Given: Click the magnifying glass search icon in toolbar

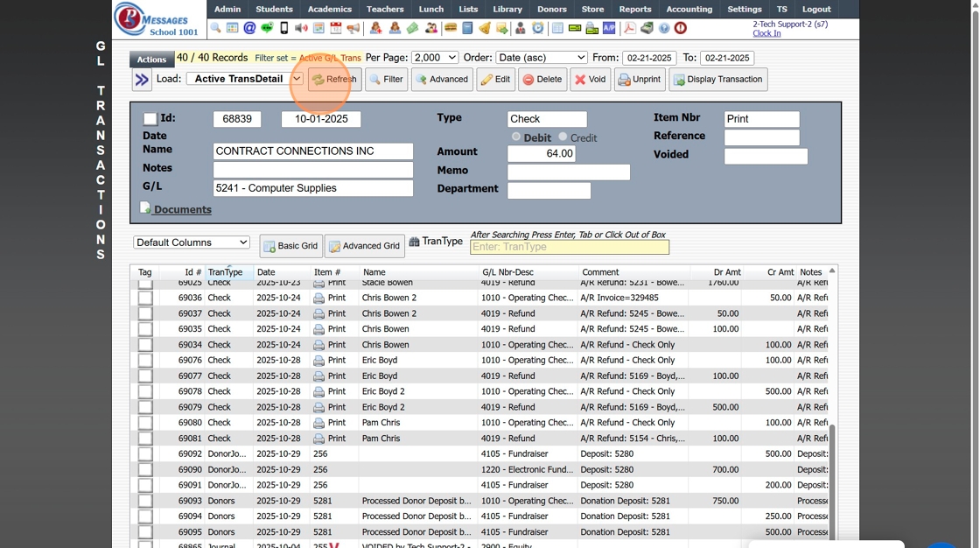Looking at the screenshot, I should pos(215,28).
